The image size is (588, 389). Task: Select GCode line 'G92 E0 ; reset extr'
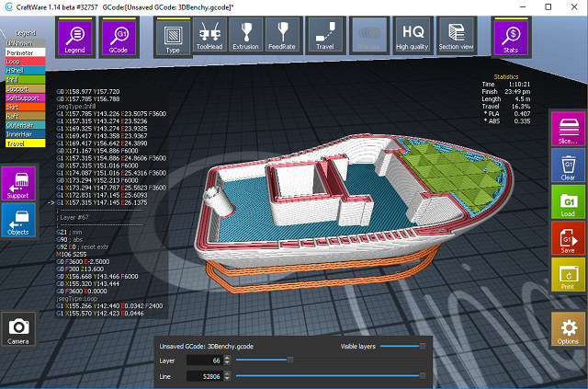tap(82, 246)
